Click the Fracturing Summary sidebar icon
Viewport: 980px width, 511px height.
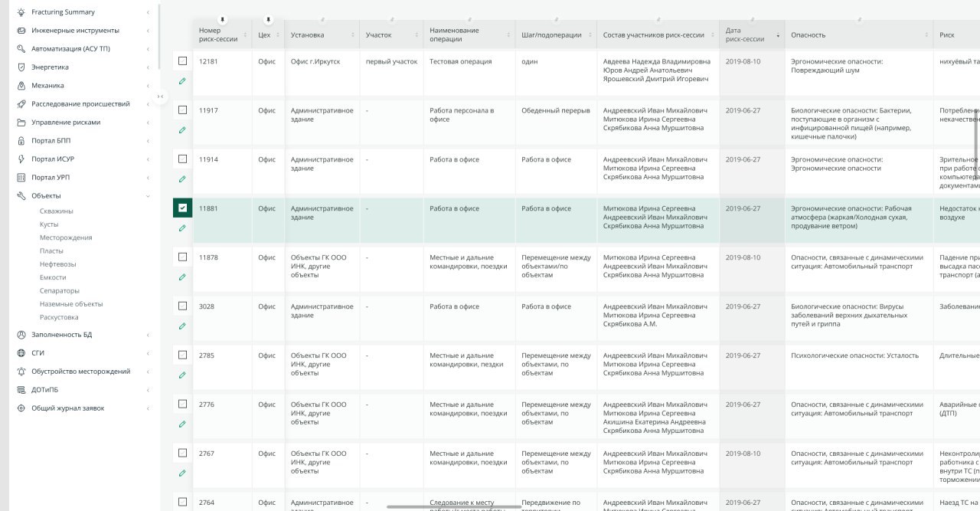click(x=21, y=12)
